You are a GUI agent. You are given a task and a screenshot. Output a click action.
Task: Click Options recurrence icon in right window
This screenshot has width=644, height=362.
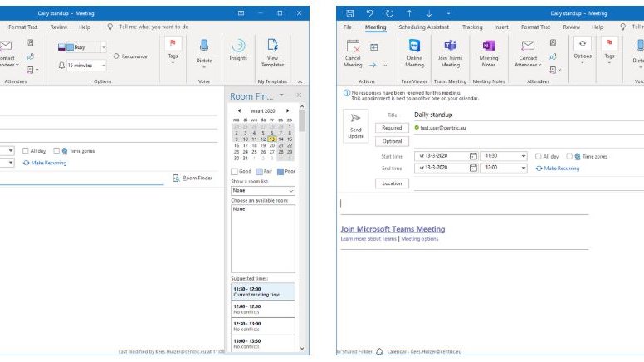(583, 43)
